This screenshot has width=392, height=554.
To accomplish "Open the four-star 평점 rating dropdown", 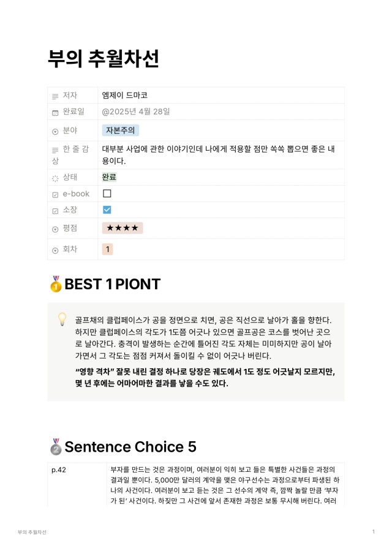I will click(122, 228).
